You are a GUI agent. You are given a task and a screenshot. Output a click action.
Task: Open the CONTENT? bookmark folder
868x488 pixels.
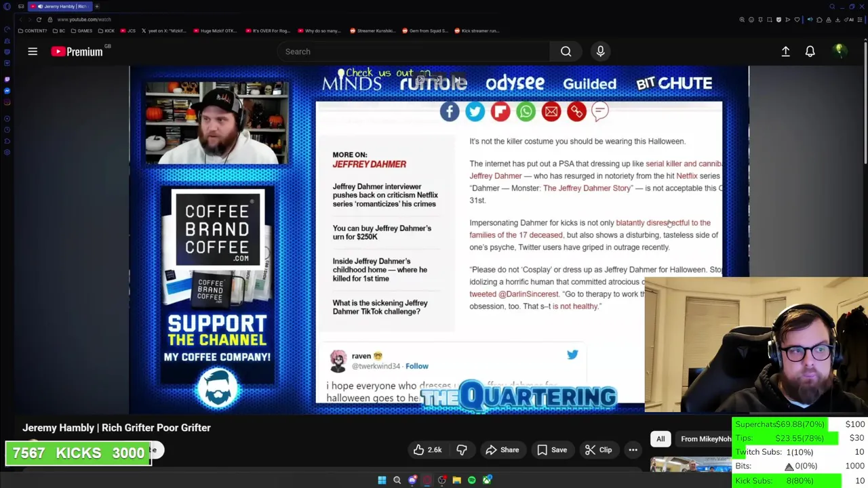[32, 30]
